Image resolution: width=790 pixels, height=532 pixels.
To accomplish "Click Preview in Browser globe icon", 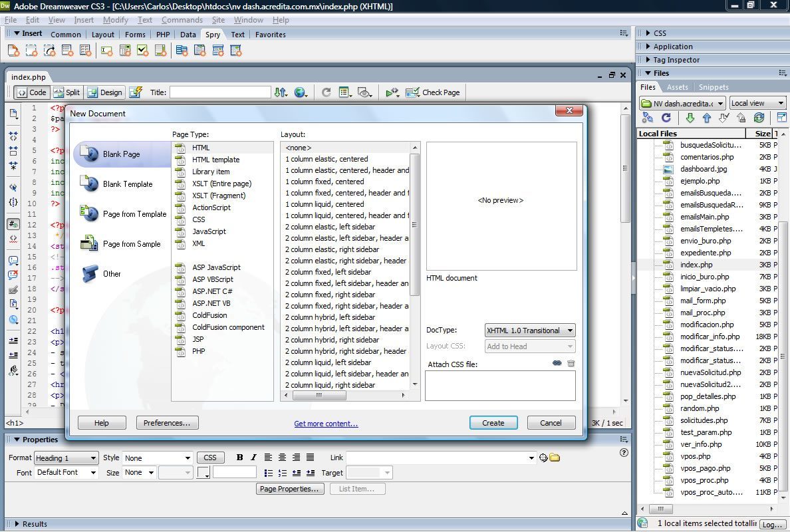I will pyautogui.click(x=301, y=92).
